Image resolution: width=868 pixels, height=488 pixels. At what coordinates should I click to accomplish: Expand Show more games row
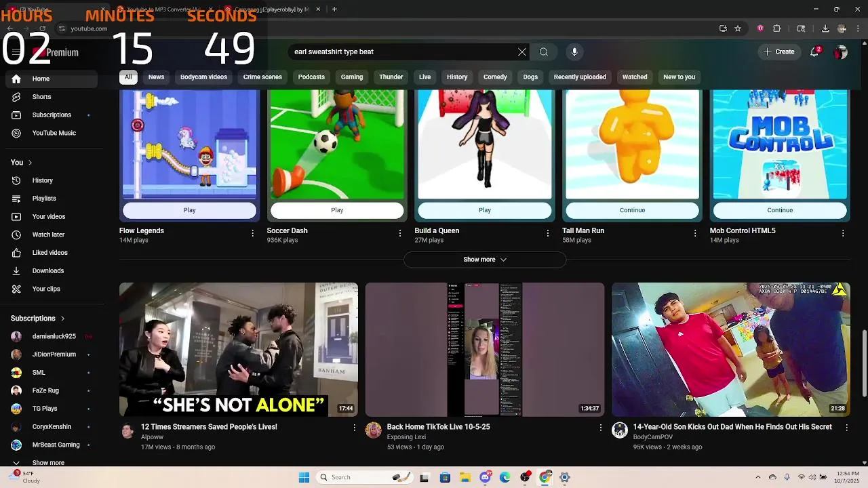pyautogui.click(x=485, y=260)
